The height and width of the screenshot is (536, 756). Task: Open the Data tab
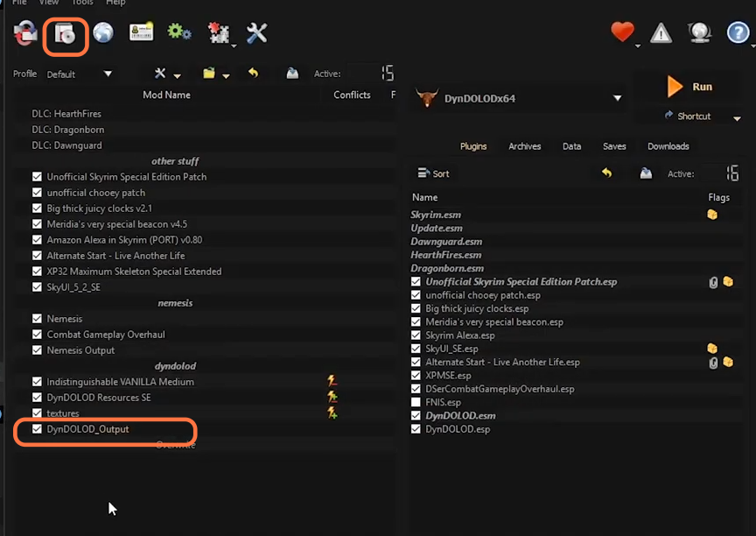572,146
